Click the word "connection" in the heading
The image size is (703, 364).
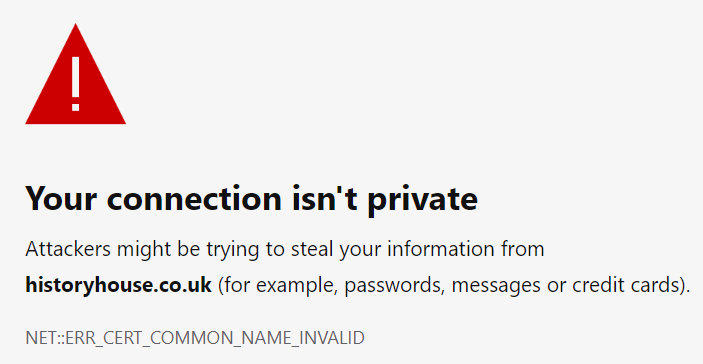point(194,199)
